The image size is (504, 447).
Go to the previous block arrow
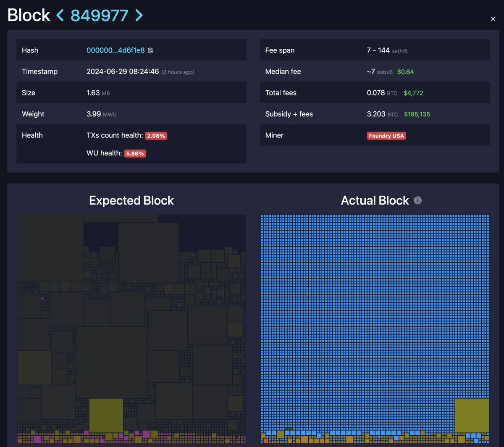pyautogui.click(x=60, y=15)
